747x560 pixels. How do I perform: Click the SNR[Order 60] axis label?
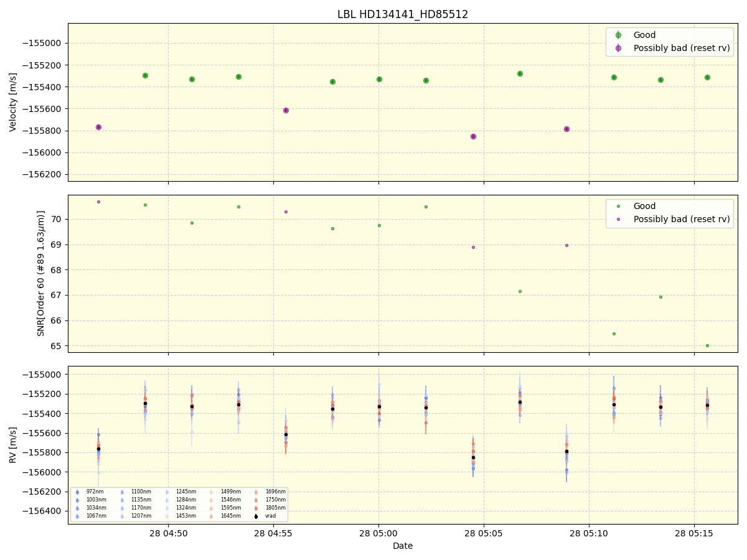click(41, 273)
